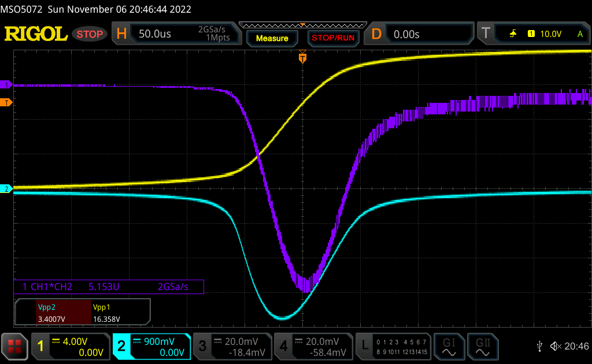Toggle channel 1 with 4.00V scale
Viewport: 592px width, 364px height.
point(71,347)
